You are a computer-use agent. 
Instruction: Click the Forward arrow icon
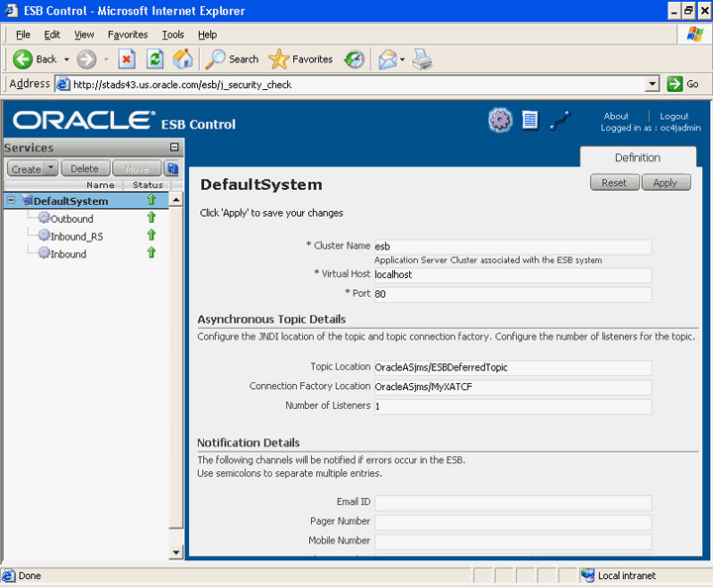(x=86, y=59)
